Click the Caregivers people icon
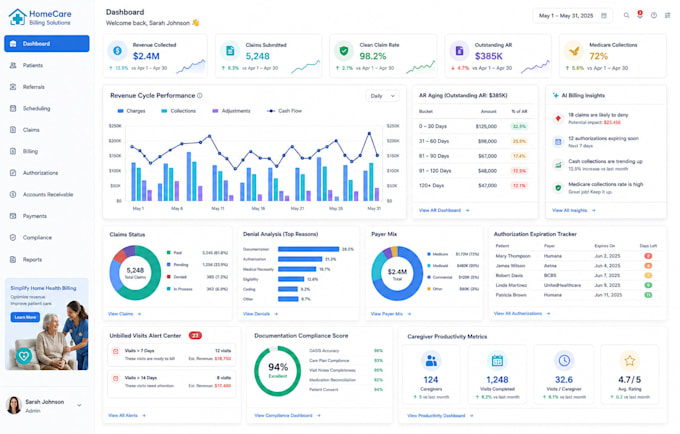 point(431,360)
